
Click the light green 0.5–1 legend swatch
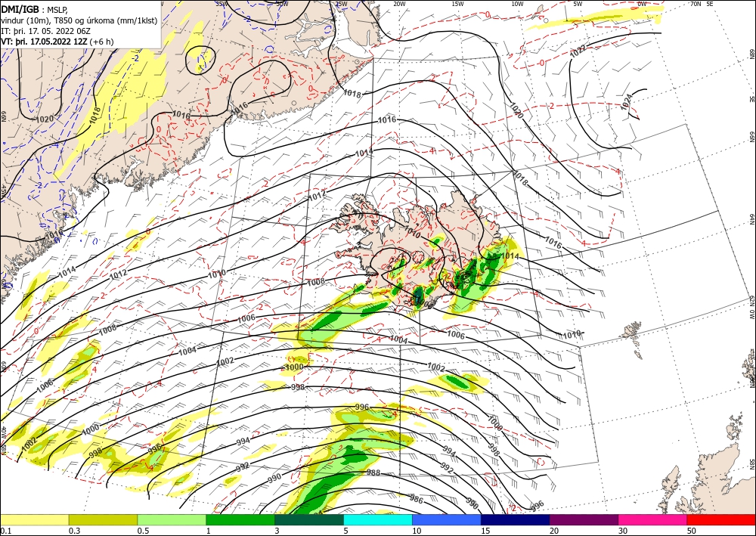pyautogui.click(x=172, y=519)
